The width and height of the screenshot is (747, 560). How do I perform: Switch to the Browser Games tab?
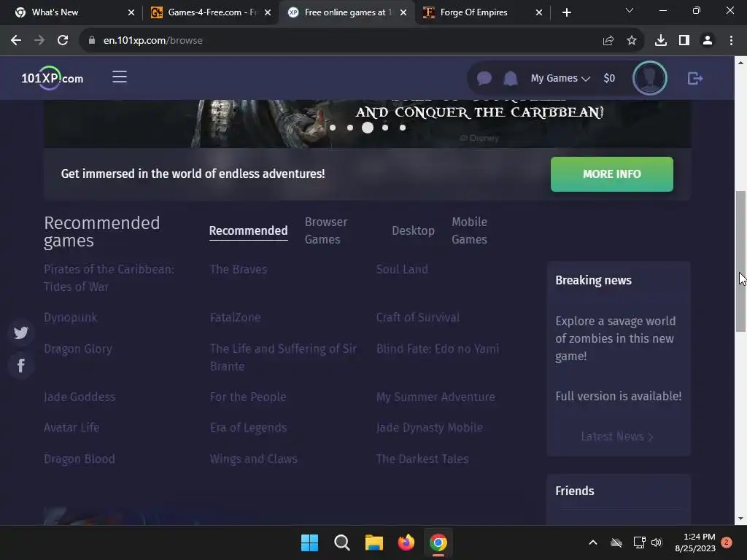coord(326,230)
